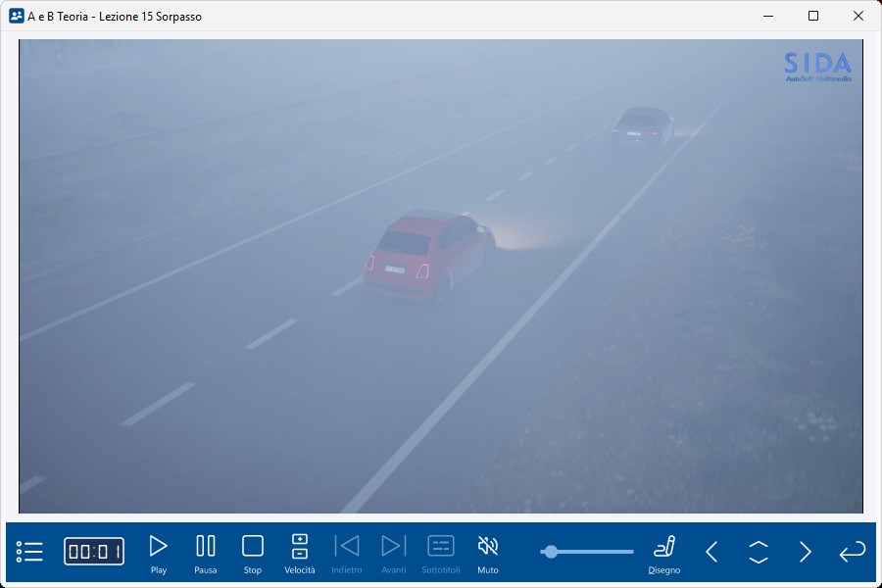Viewport: 882px width, 588px height.
Task: Click the app icon in title bar
Action: click(x=16, y=16)
